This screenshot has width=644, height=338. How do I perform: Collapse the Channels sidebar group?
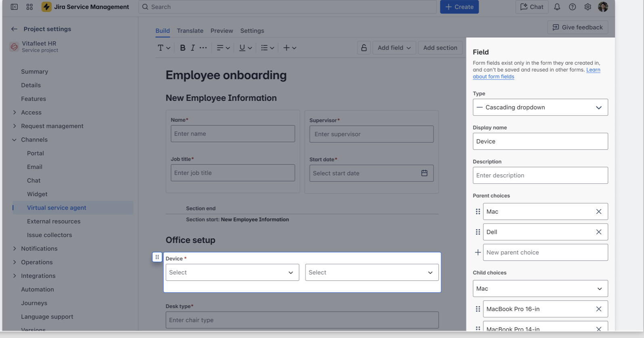tap(14, 140)
